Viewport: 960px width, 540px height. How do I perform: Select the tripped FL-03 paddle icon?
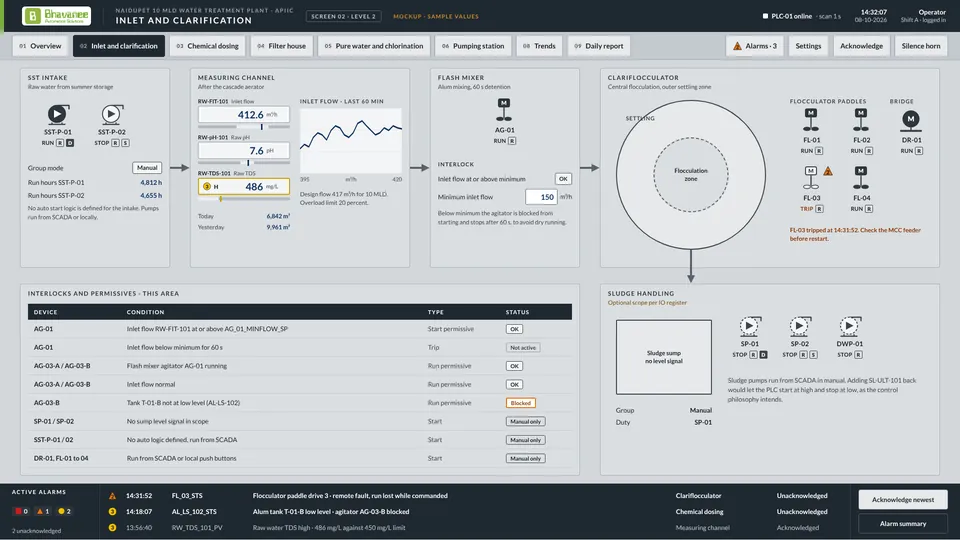(x=811, y=178)
